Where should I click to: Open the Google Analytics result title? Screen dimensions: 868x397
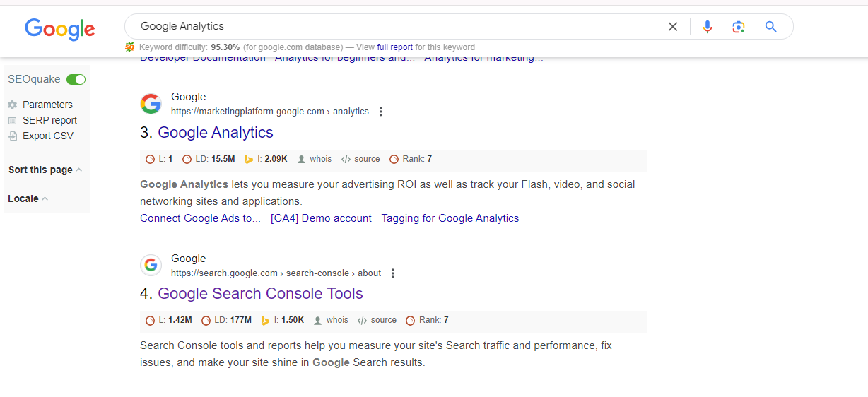pos(216,133)
